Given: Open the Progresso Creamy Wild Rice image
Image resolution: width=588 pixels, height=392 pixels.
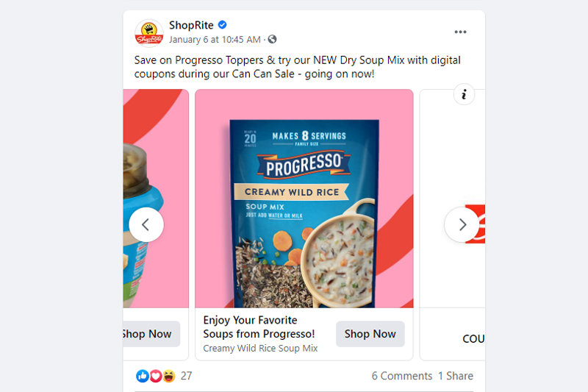Looking at the screenshot, I should point(304,199).
